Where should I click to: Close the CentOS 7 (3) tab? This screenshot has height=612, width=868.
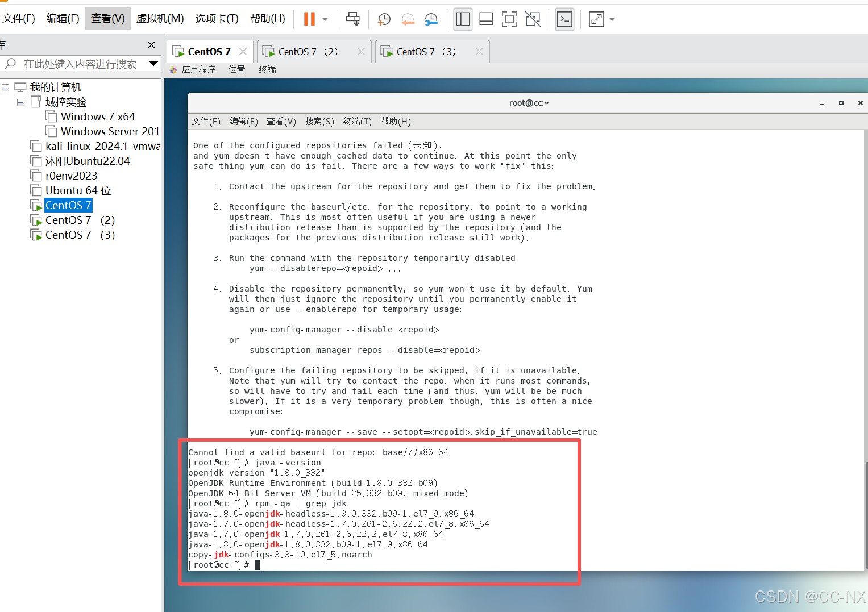(x=479, y=52)
